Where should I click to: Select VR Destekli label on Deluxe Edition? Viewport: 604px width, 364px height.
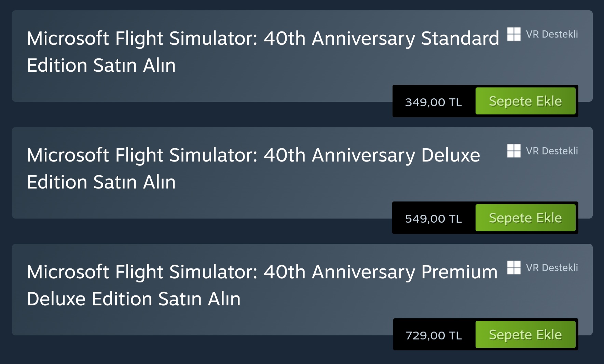pos(552,151)
